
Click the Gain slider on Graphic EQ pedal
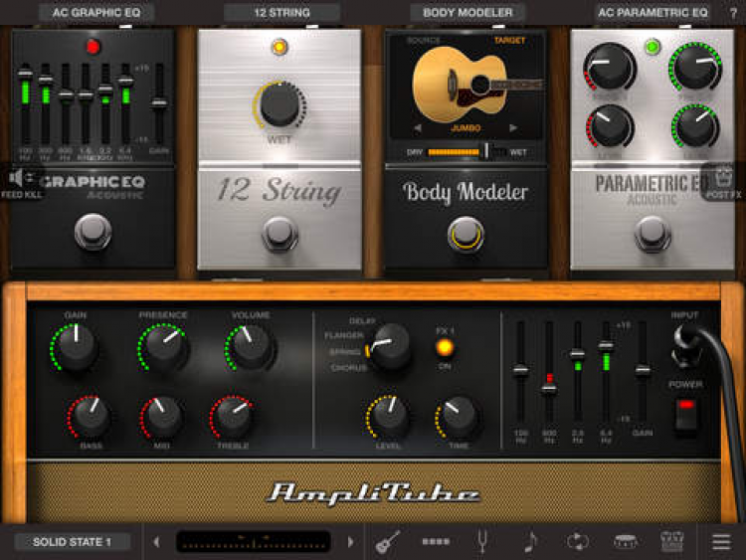(x=159, y=103)
